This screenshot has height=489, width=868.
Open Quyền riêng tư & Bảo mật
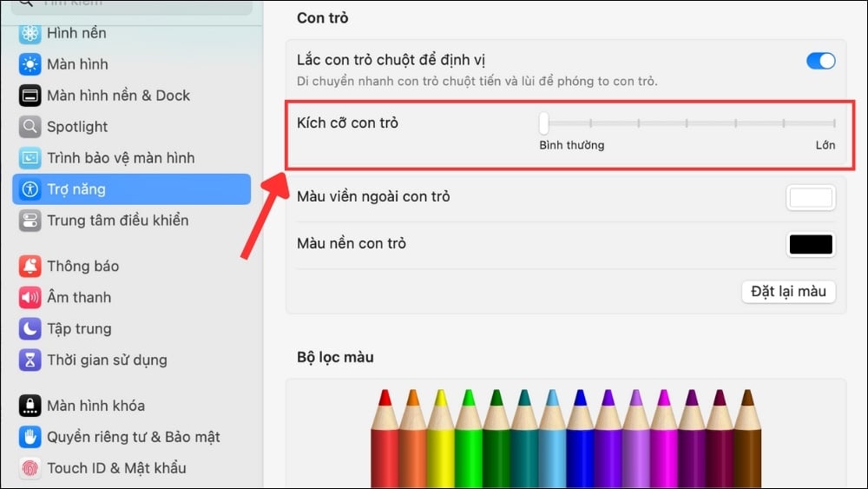point(133,437)
